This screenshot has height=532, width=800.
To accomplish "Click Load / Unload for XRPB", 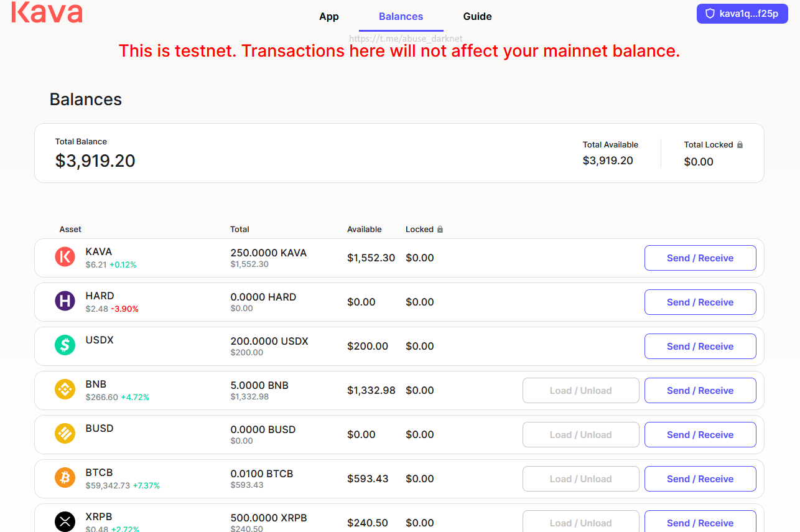I will coord(580,521).
